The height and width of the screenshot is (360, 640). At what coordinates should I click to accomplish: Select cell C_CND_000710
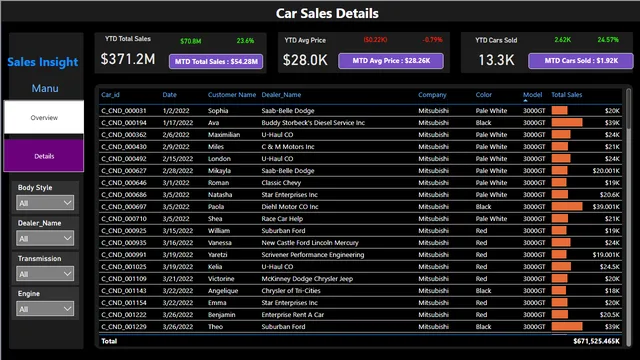pos(124,219)
